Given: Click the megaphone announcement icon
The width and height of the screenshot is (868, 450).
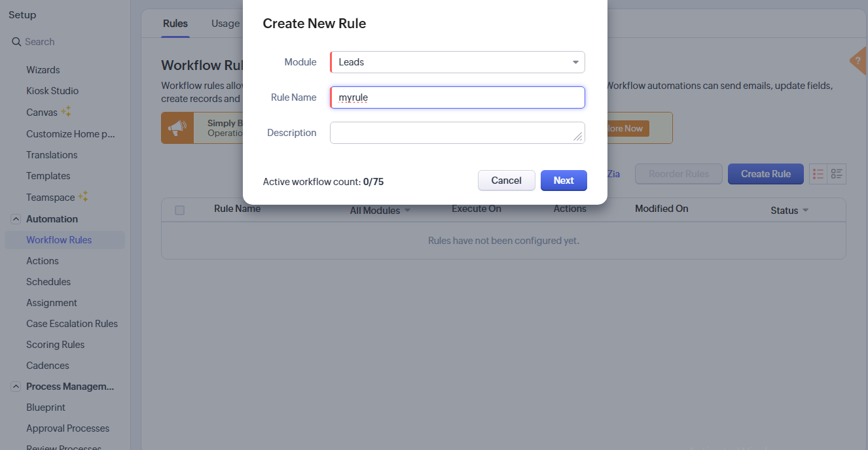Looking at the screenshot, I should (x=177, y=128).
